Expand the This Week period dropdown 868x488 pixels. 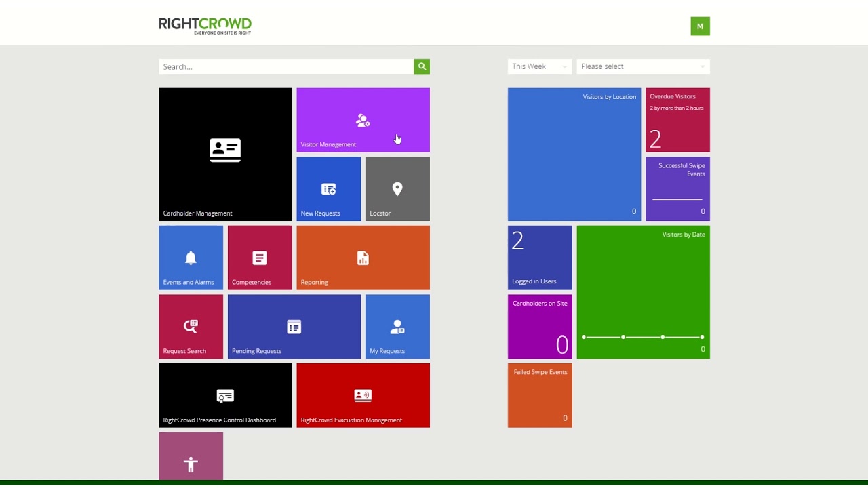(540, 66)
